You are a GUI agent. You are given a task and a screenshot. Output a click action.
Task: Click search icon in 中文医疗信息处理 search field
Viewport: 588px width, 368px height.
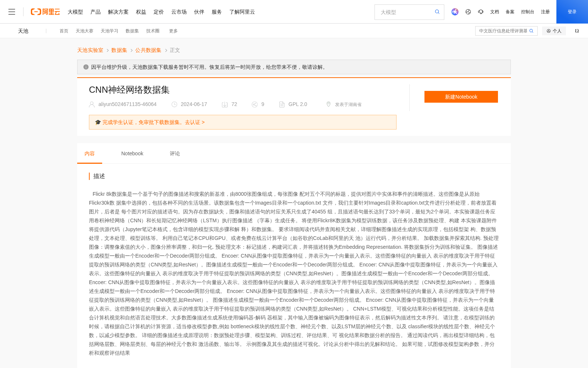coord(531,31)
